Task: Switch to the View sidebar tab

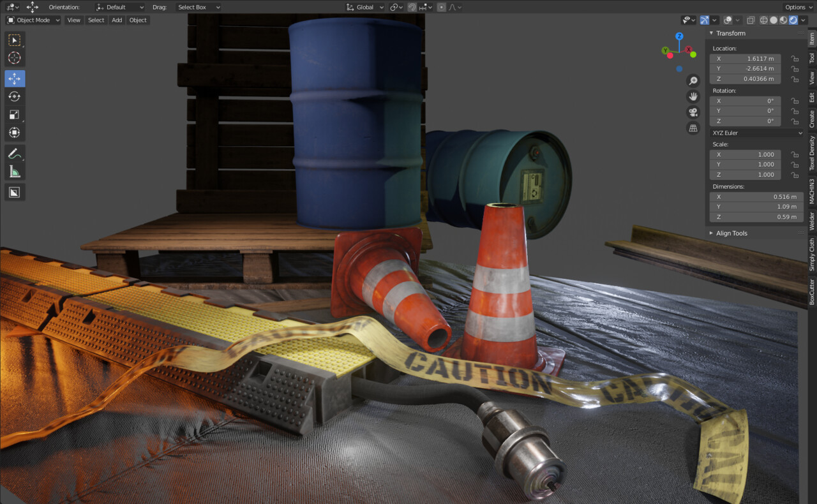Action: (812, 78)
